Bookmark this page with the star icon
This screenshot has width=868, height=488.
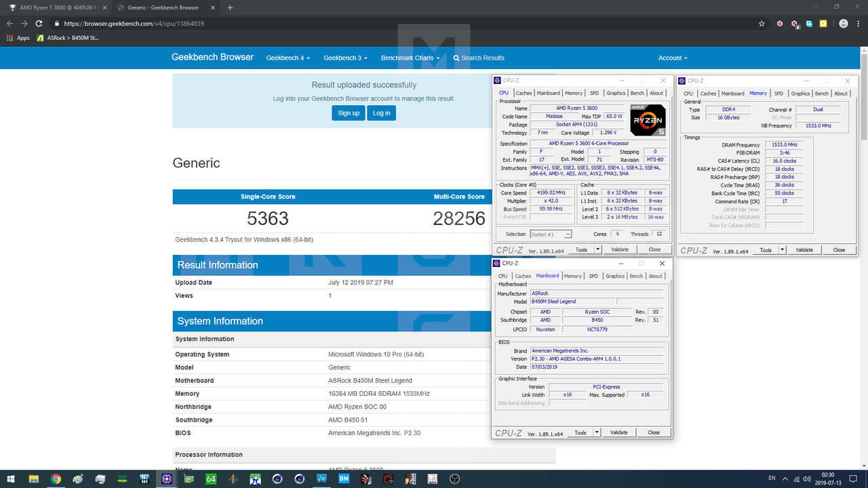(762, 23)
